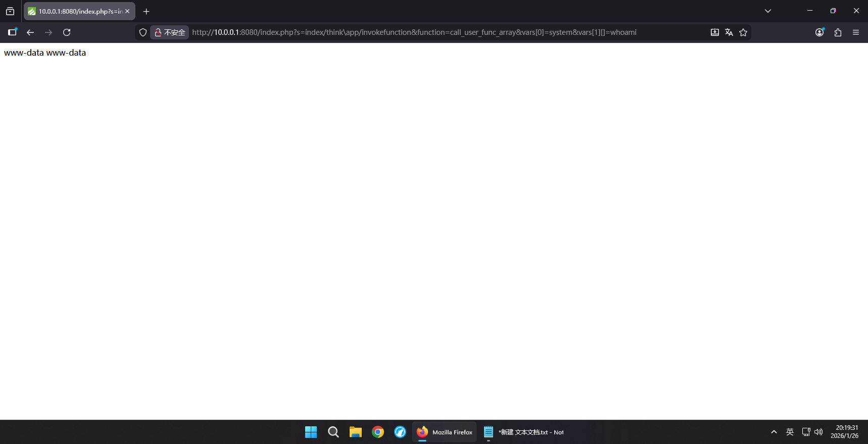Open network status tray icon
The image size is (868, 444).
coord(806,432)
